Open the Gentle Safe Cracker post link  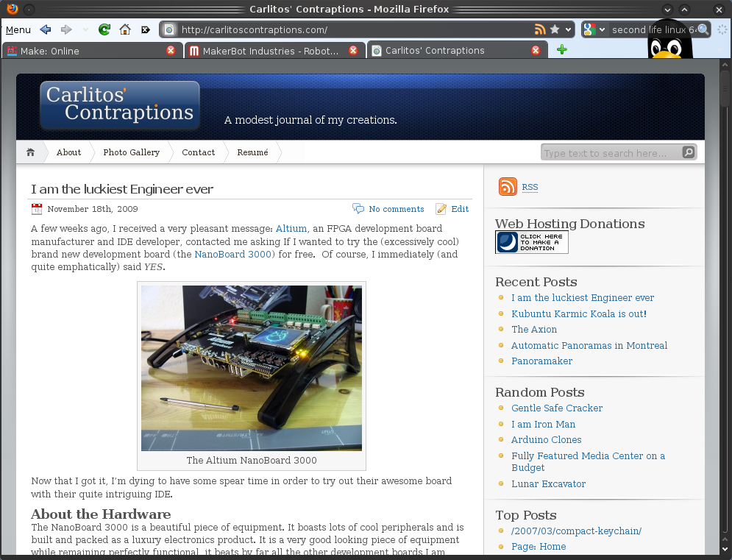click(557, 408)
